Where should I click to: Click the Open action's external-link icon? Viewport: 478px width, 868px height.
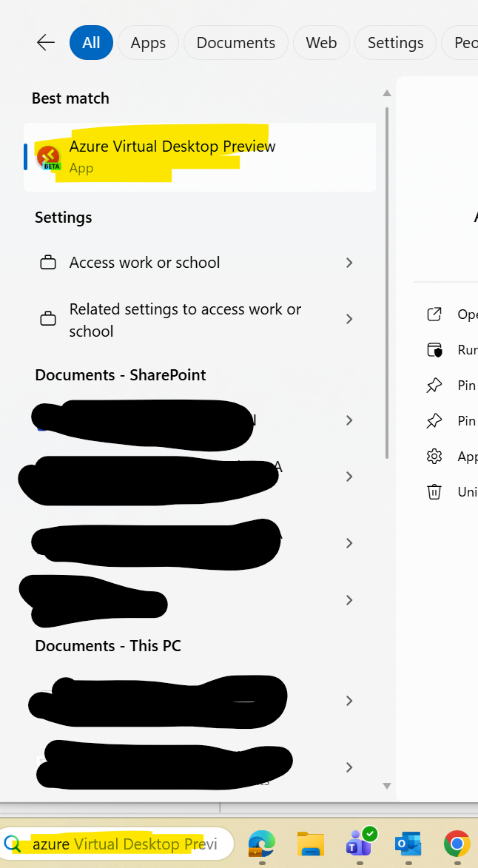[x=434, y=314]
